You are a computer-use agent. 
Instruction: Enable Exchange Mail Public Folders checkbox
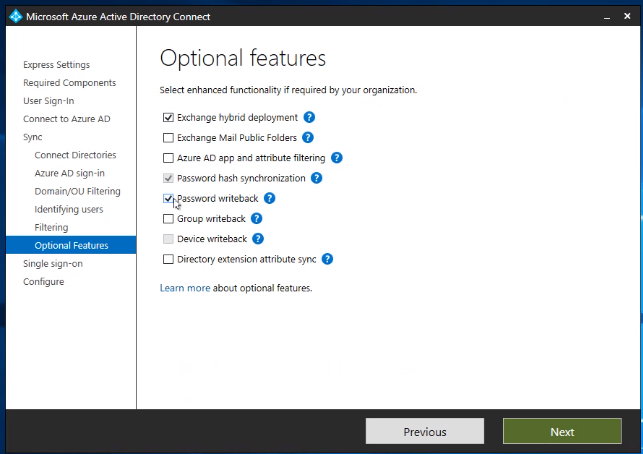168,138
